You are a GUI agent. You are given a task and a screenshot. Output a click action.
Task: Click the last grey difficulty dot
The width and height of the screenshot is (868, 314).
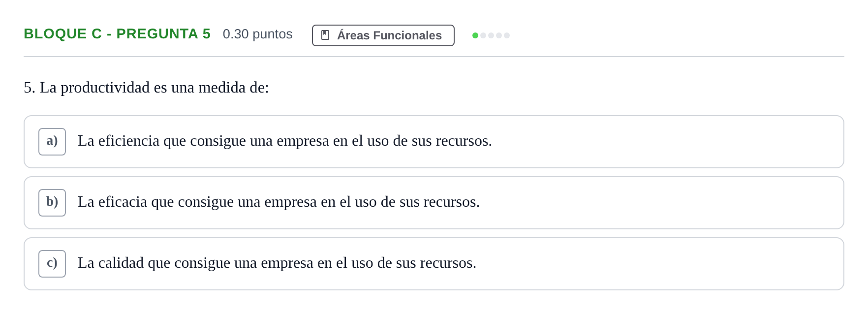(507, 35)
